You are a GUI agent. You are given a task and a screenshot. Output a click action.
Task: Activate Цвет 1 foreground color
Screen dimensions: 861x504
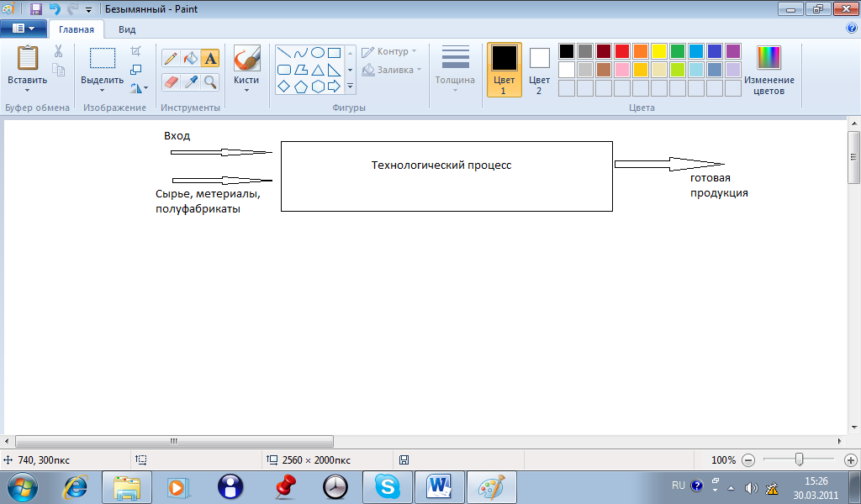pos(504,70)
